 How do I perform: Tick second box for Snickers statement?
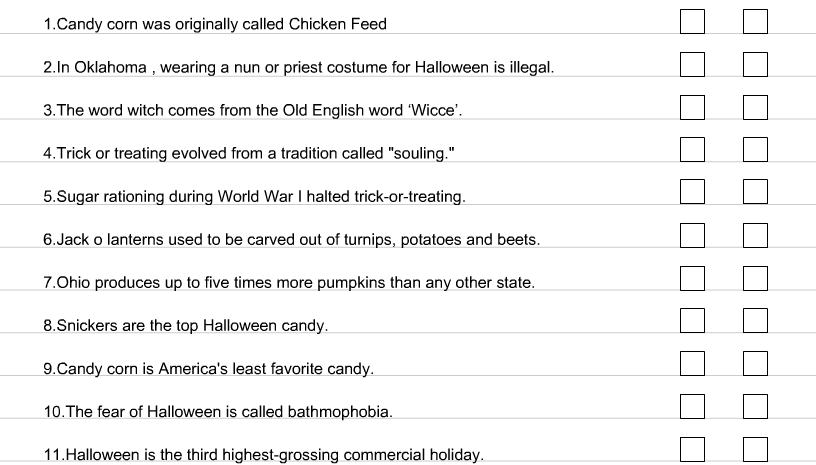click(755, 320)
